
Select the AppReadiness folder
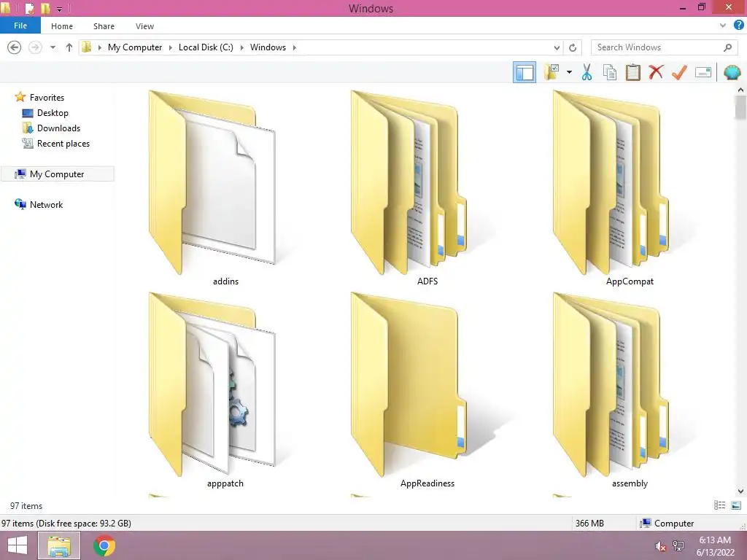click(427, 389)
